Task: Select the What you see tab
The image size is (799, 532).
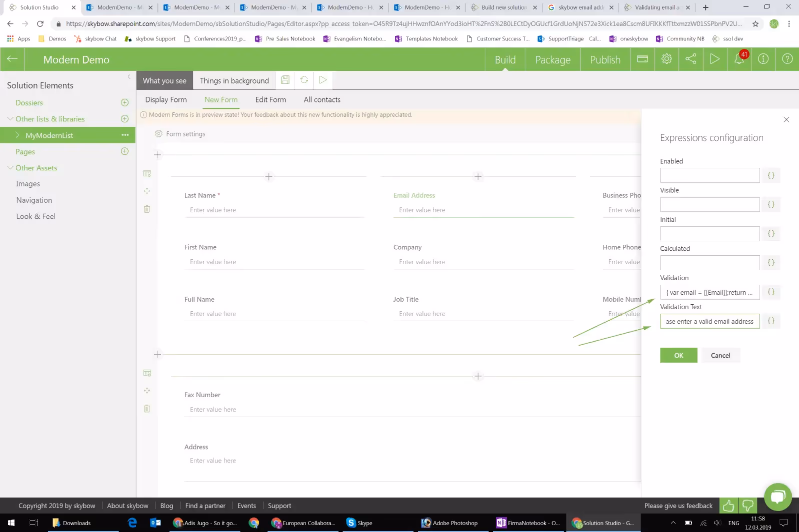Action: 164,80
